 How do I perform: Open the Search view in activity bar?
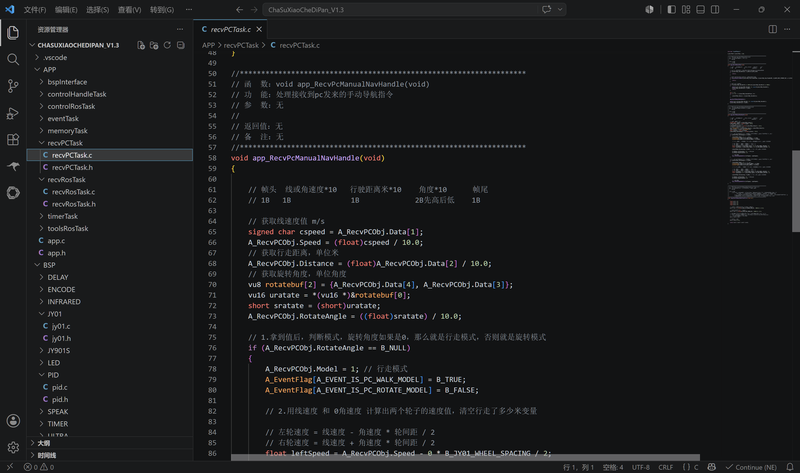click(13, 59)
